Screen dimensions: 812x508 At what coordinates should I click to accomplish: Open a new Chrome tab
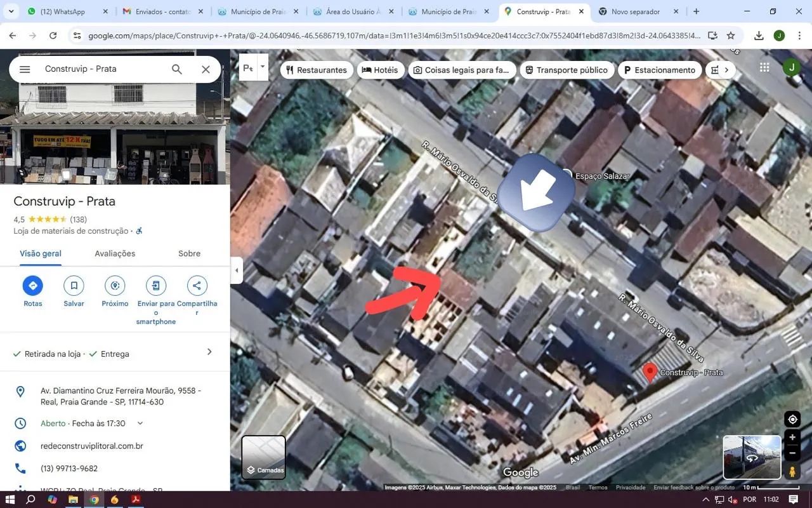(x=696, y=11)
